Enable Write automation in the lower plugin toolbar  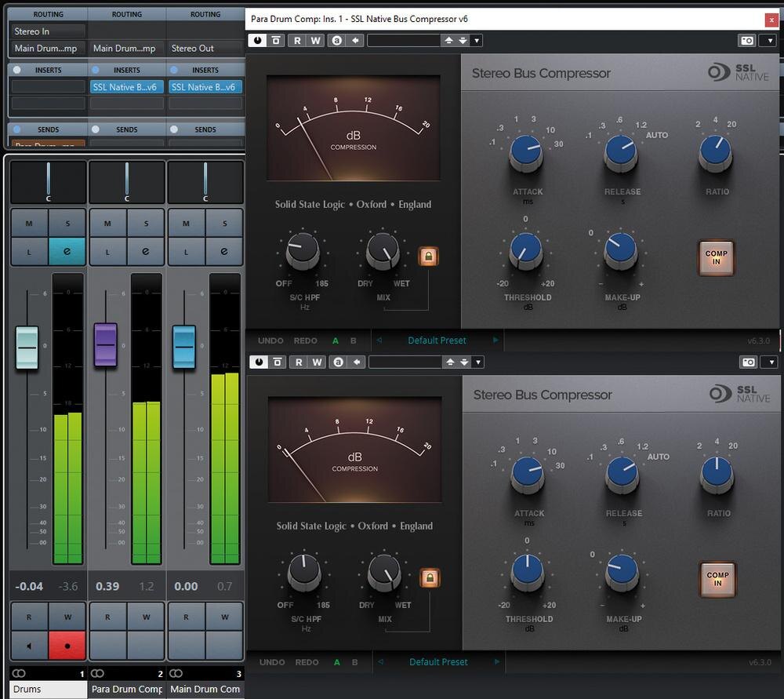[x=317, y=362]
